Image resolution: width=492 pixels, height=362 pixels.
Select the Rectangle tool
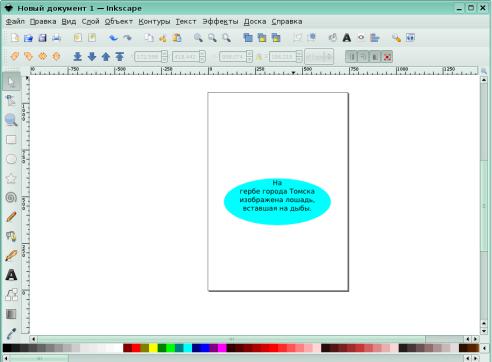point(11,139)
